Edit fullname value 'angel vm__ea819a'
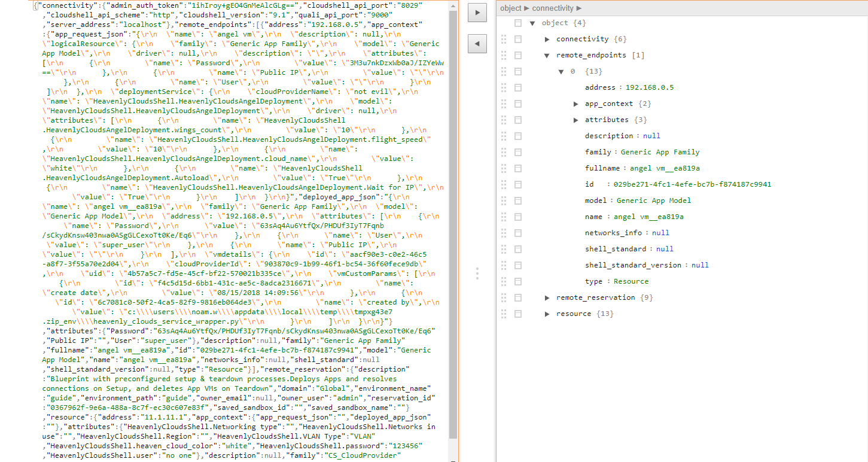 (665, 168)
